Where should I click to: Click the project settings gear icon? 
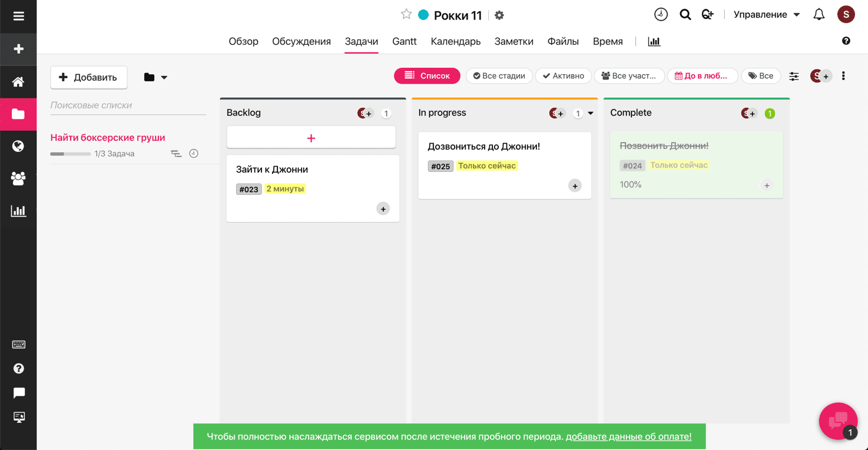tap(499, 15)
